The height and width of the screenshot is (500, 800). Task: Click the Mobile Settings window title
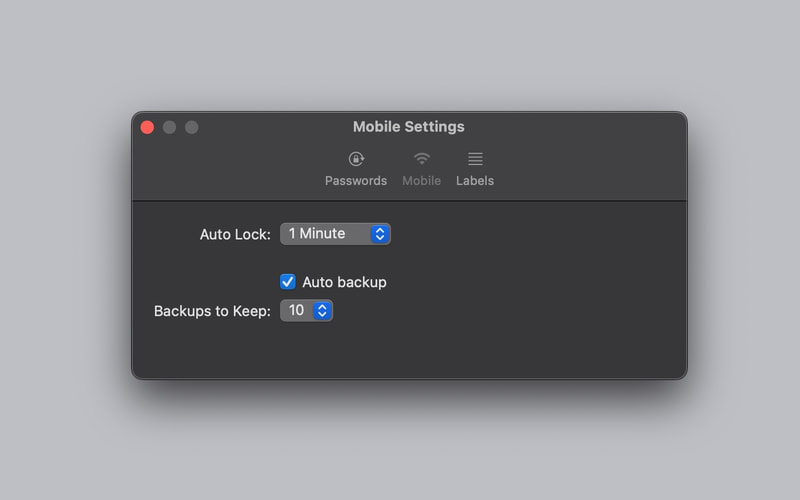(x=409, y=127)
